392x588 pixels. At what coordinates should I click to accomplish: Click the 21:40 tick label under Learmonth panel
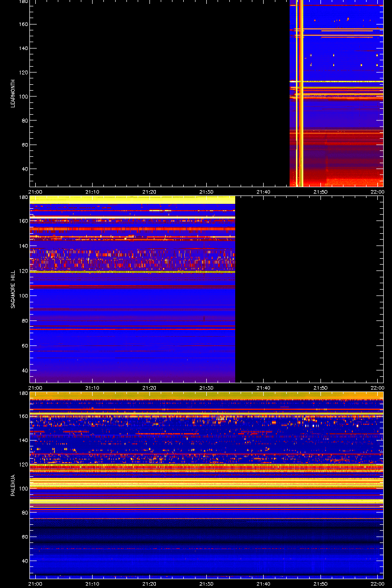[x=264, y=192]
